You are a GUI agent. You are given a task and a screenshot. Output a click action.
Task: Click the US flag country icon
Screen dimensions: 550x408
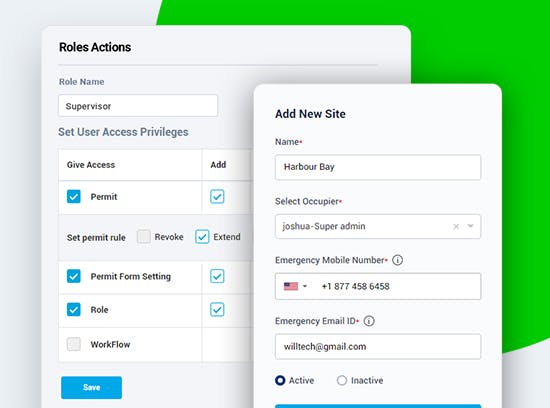291,286
